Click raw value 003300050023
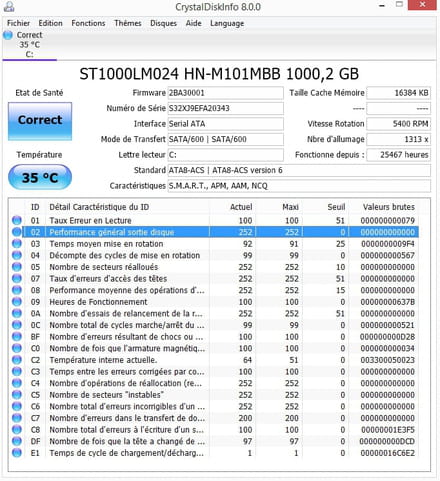This screenshot has height=481, width=440. (x=388, y=360)
